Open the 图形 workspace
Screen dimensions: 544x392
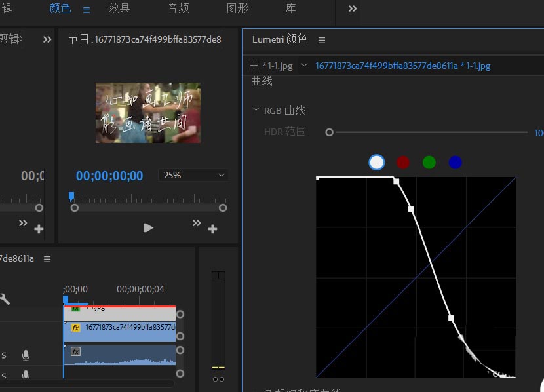tap(237, 9)
